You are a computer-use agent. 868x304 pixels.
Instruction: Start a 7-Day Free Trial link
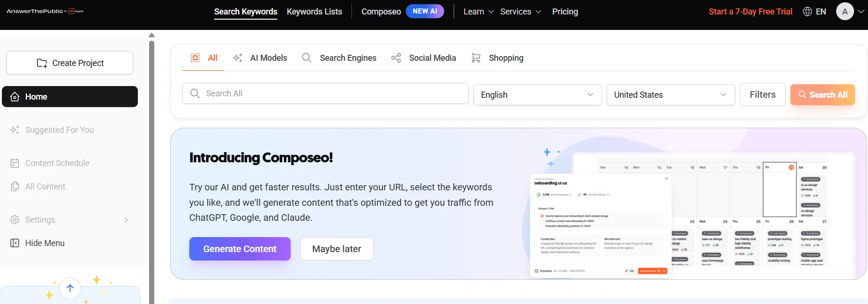tap(750, 12)
